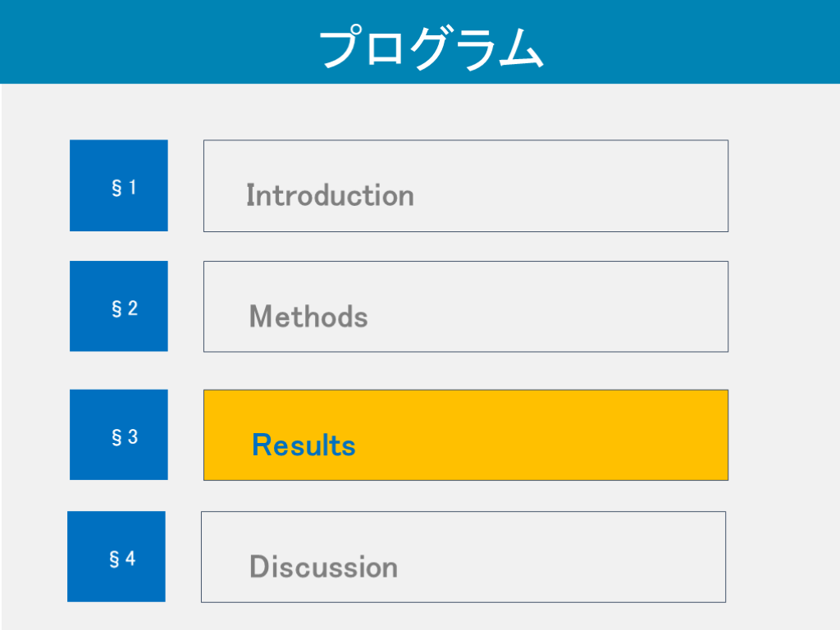Select the blue § 1 square
Viewport: 840px width, 630px height.
pos(119,185)
